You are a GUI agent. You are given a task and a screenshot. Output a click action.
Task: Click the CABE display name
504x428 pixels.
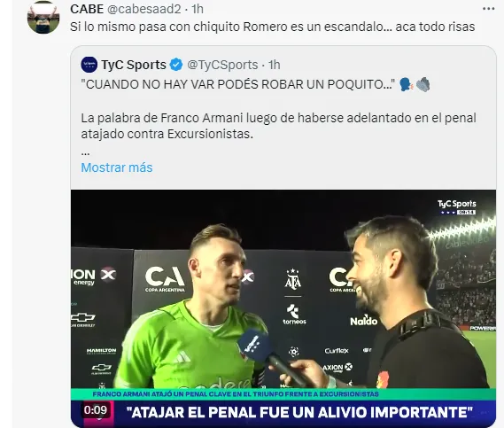87,9
